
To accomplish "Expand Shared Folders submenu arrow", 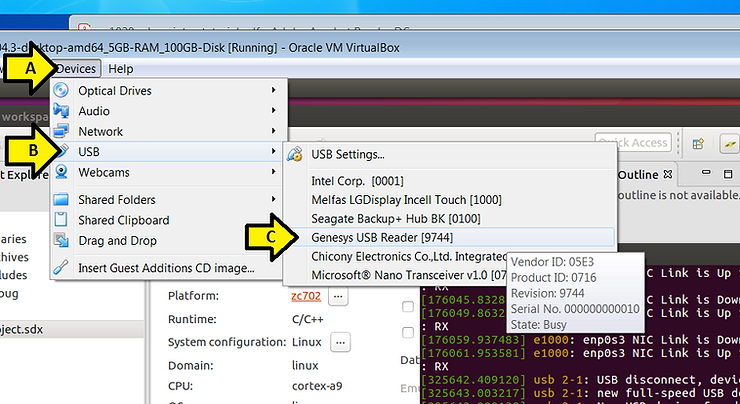I will click(x=274, y=199).
